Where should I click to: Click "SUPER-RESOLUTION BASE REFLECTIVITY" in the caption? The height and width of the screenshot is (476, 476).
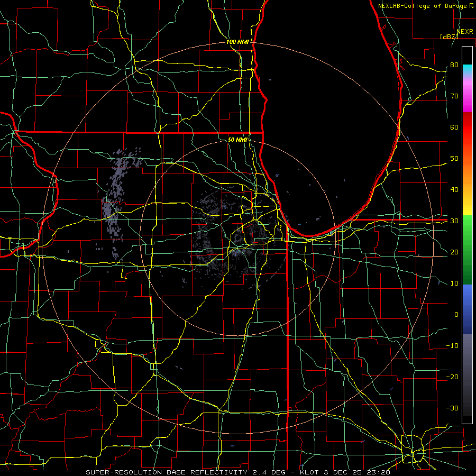click(167, 472)
